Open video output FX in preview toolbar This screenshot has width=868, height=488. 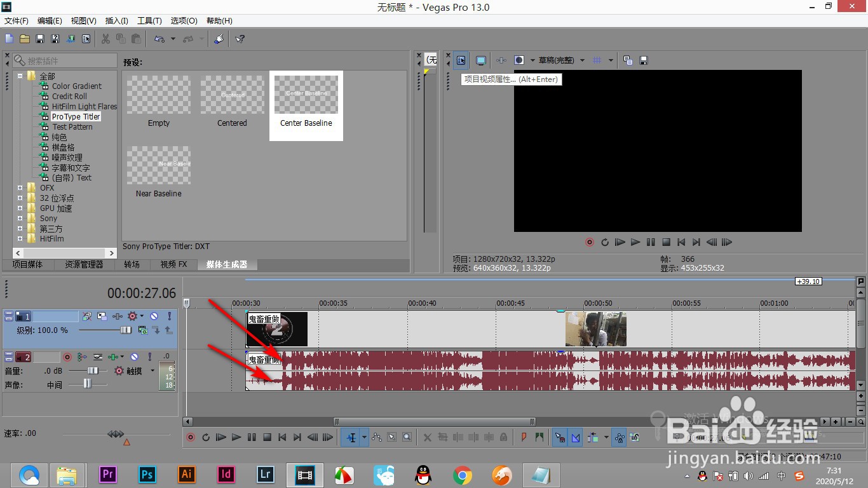pyautogui.click(x=501, y=60)
